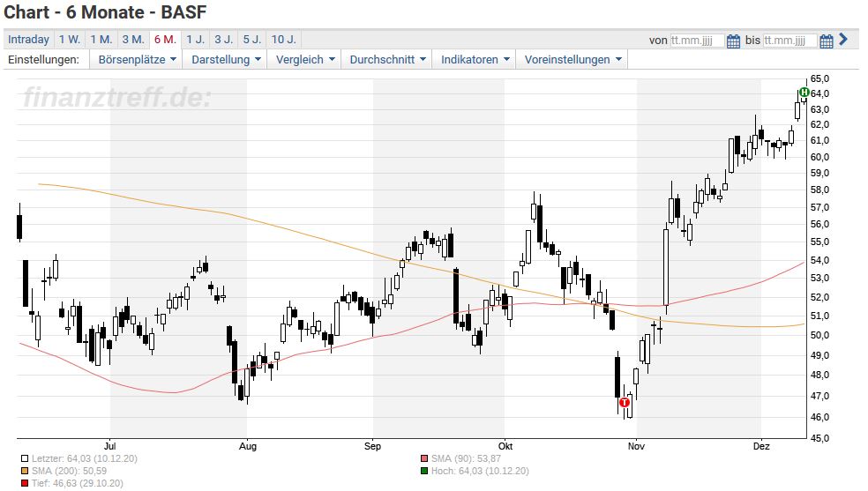Click the 'Jul' month label on x-axis
The height and width of the screenshot is (491, 868).
pyautogui.click(x=109, y=446)
